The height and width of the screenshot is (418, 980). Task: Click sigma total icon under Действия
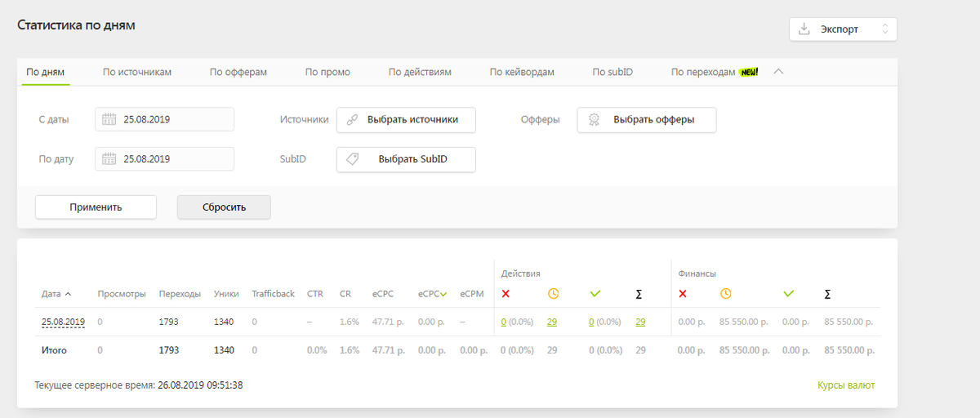pos(639,294)
